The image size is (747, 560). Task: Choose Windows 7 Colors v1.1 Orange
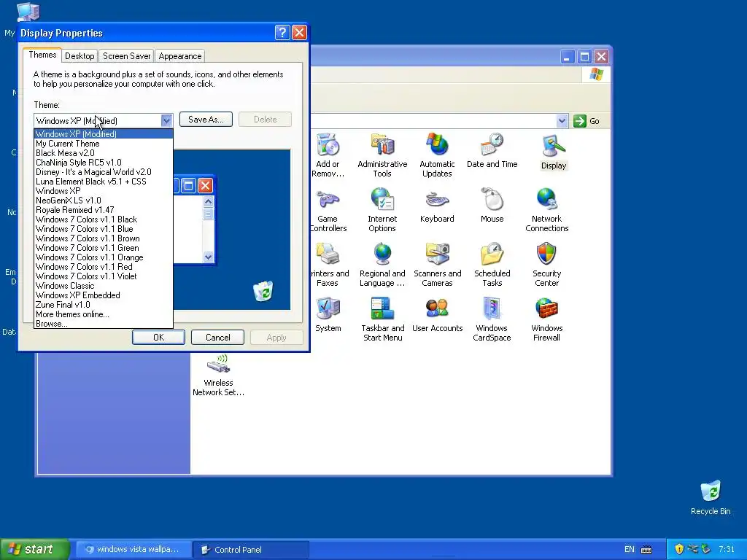[x=104, y=257]
